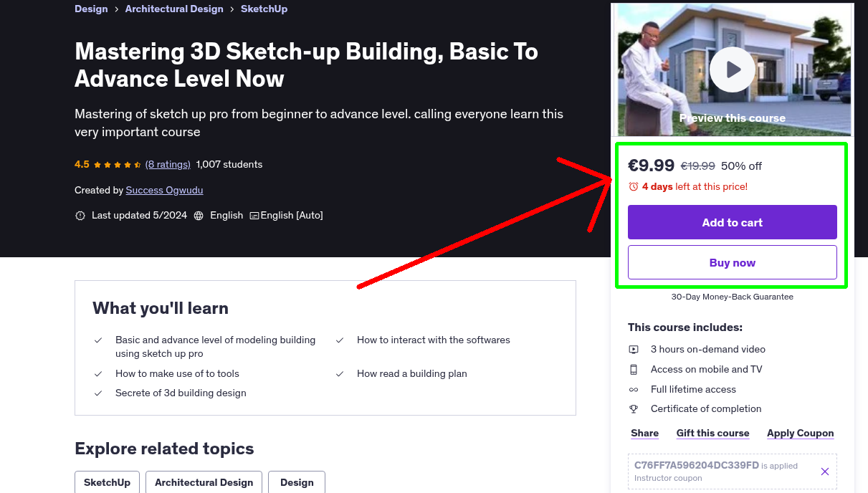
Task: Click 'Access on mobile and TV' text
Action: click(706, 370)
